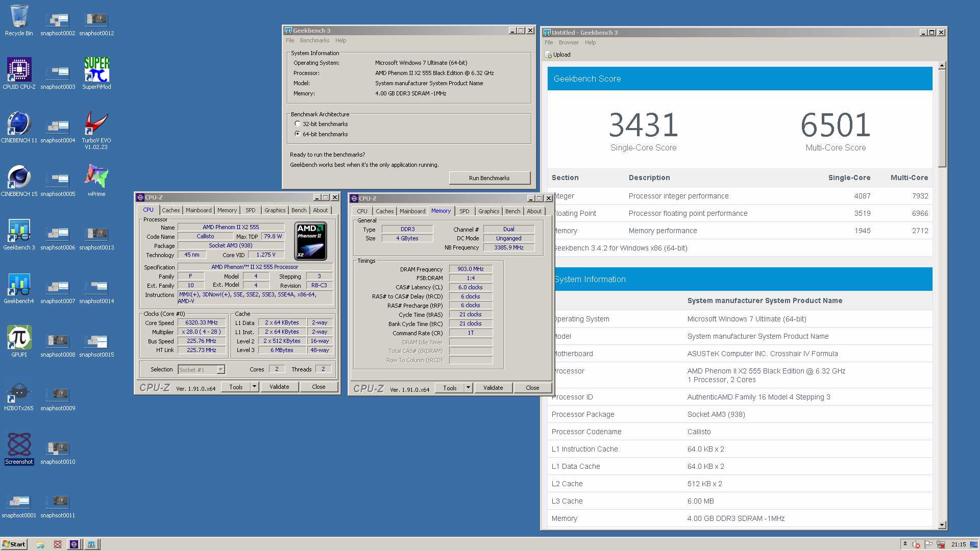This screenshot has width=980, height=551.
Task: Click scrollbar down arrow in Geekbench results
Action: (942, 525)
